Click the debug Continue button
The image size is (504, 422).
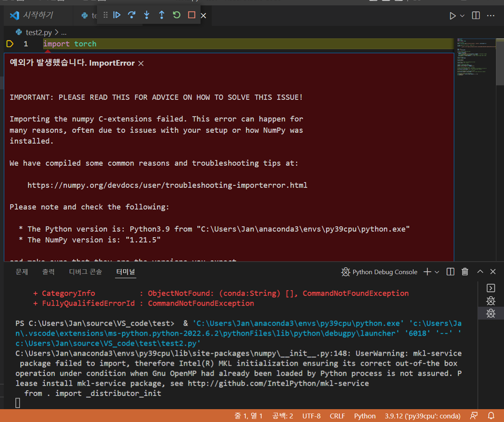(x=117, y=15)
